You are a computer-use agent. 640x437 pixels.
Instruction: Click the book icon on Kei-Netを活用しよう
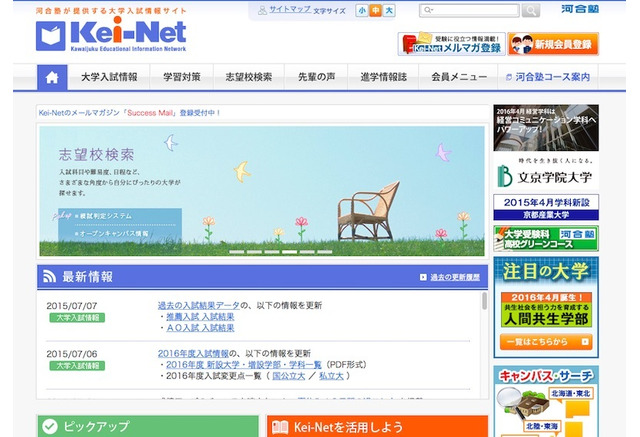[280, 427]
